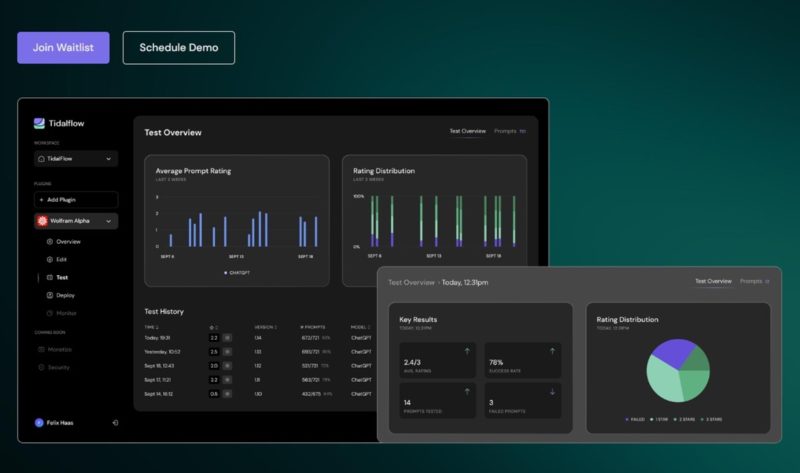Click the Schedule Demo button

(x=179, y=47)
